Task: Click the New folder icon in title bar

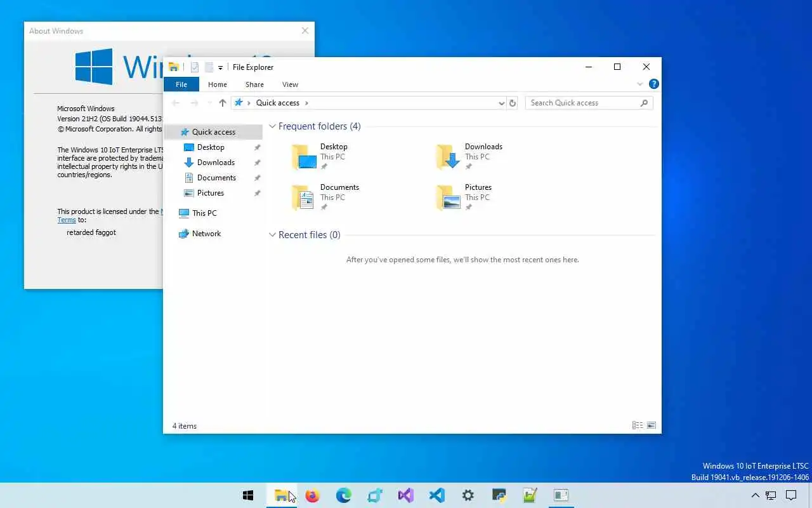Action: (208, 67)
